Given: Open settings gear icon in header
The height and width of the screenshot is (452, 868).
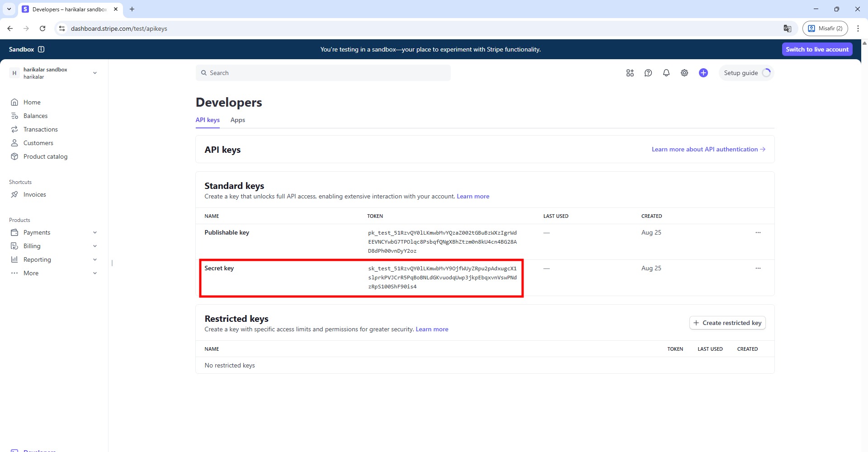Looking at the screenshot, I should tap(684, 73).
